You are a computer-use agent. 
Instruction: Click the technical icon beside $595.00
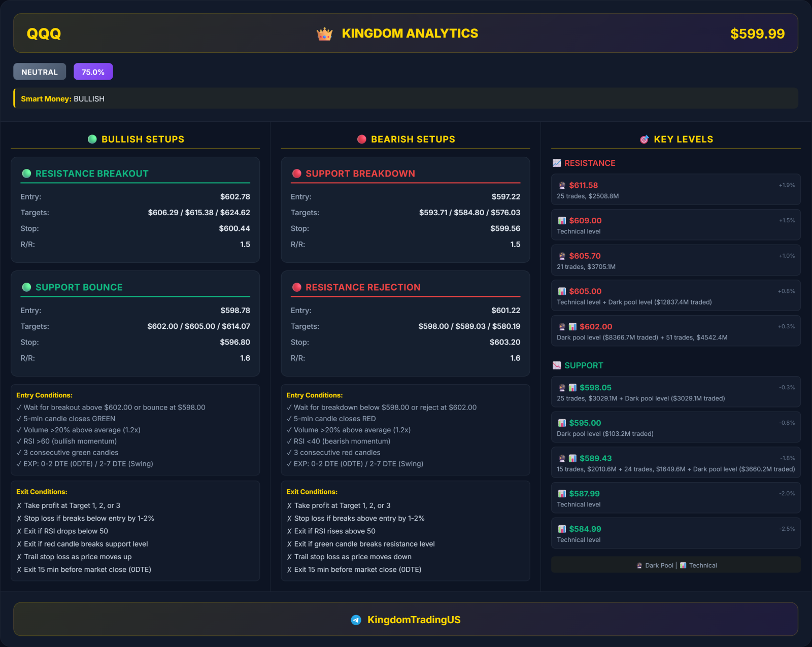pos(562,423)
